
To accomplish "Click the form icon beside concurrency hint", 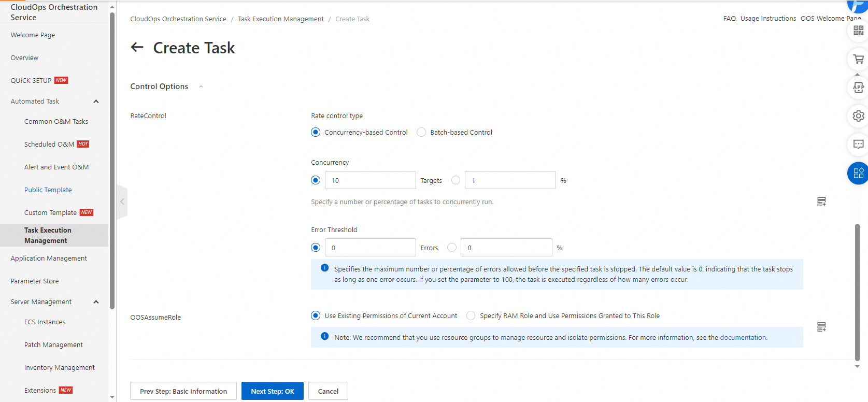I will 821,202.
